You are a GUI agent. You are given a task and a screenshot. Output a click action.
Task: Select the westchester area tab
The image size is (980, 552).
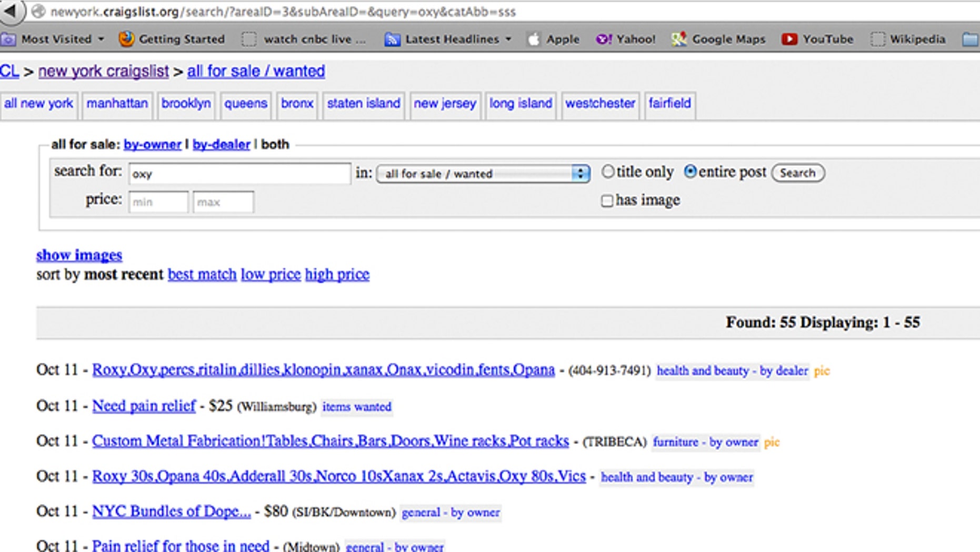click(601, 104)
